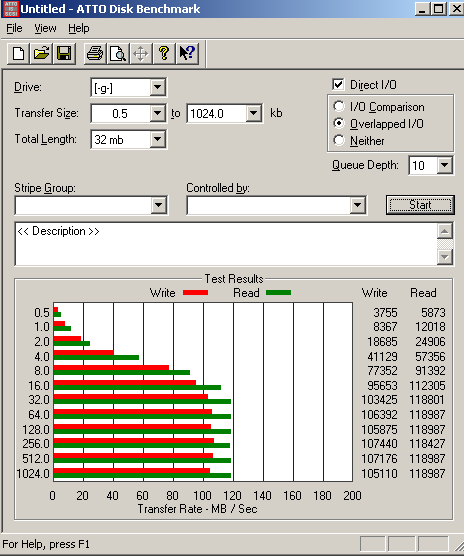Save results with the floppy disk icon

coord(64,54)
